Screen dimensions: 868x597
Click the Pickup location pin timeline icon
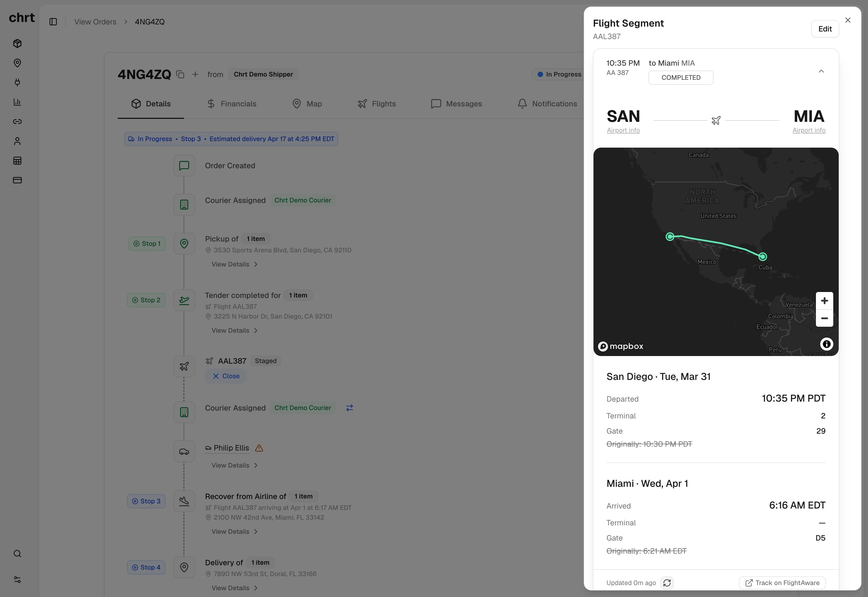tap(184, 243)
